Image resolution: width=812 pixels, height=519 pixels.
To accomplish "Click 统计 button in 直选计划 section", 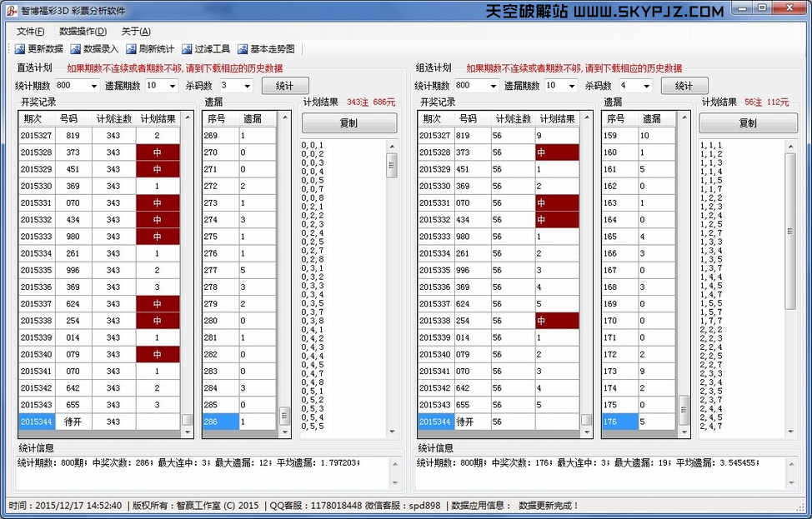I will 285,86.
